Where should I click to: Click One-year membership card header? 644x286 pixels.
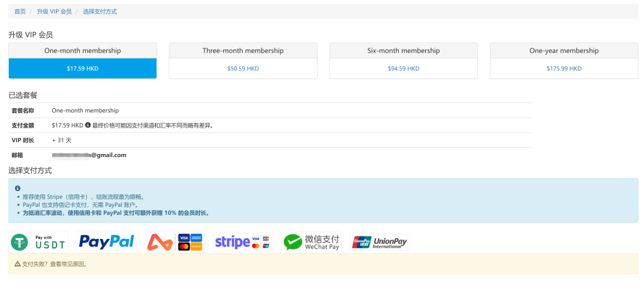pyautogui.click(x=564, y=51)
